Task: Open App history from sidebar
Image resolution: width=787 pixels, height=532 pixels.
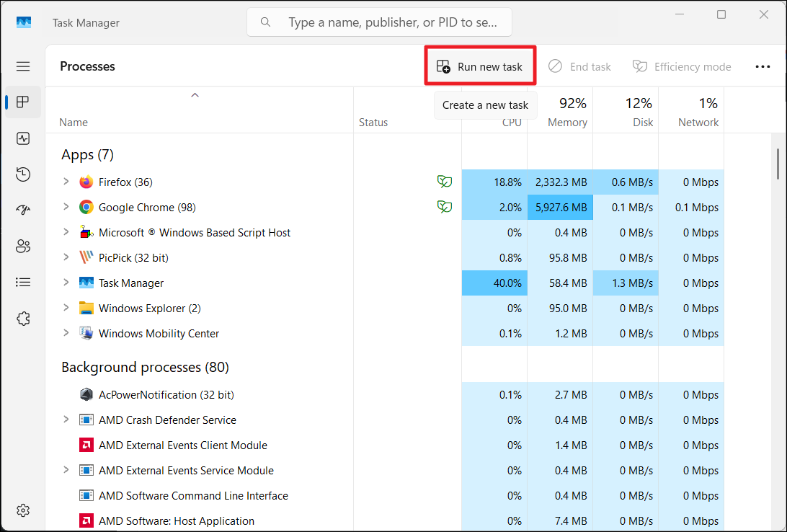Action: (23, 174)
